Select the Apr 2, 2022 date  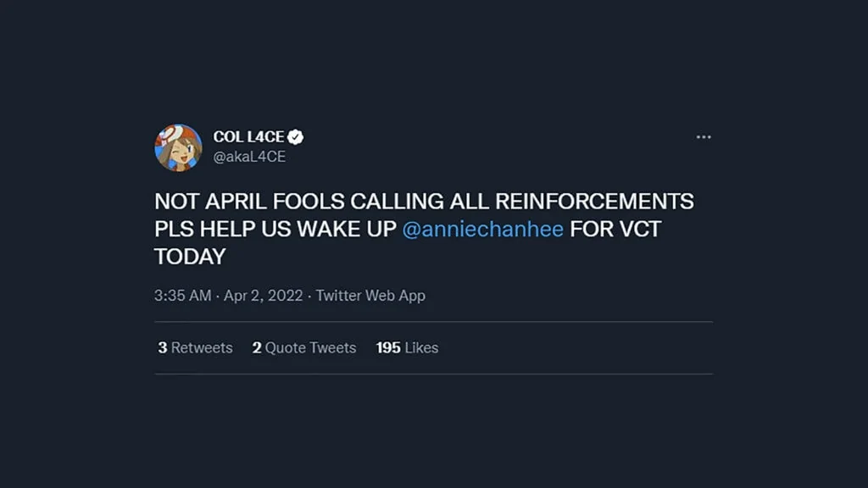263,296
